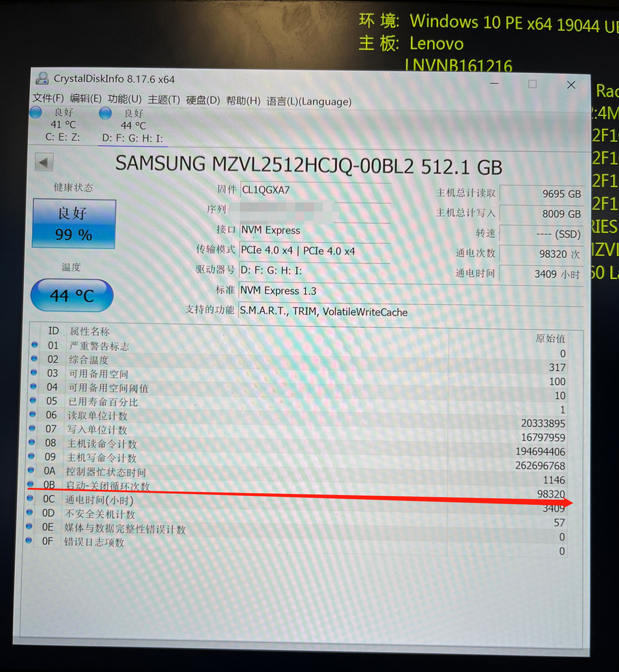Select row 0F 错误日志项数

(296, 546)
